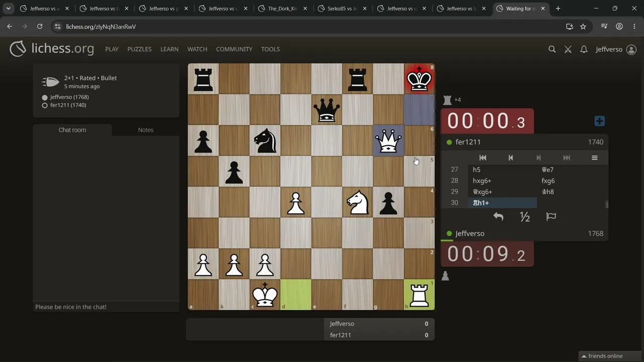This screenshot has width=644, height=362.
Task: Open the LEARN menu
Action: pyautogui.click(x=170, y=49)
